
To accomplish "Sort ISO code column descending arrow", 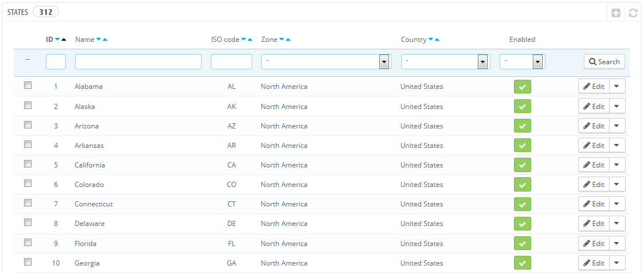I will 244,40.
